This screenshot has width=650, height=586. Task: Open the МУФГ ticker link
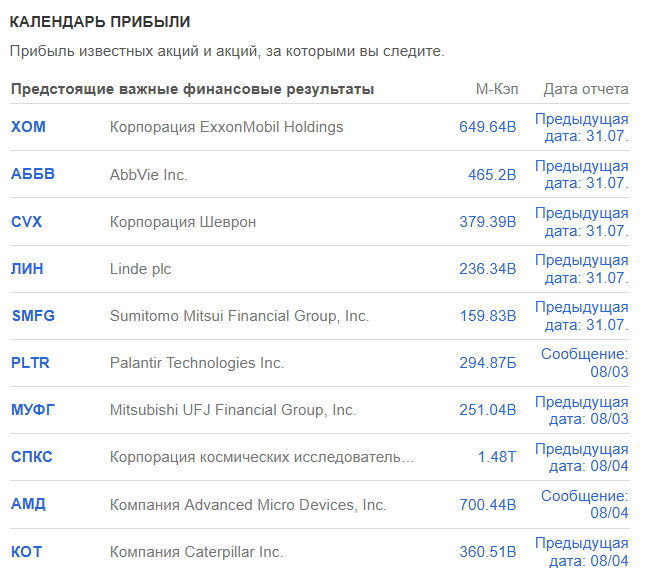(x=33, y=410)
